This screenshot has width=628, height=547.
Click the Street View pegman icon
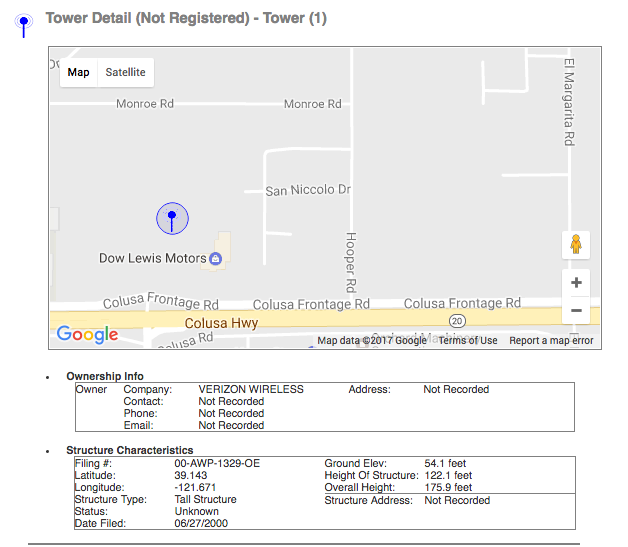pyautogui.click(x=576, y=244)
